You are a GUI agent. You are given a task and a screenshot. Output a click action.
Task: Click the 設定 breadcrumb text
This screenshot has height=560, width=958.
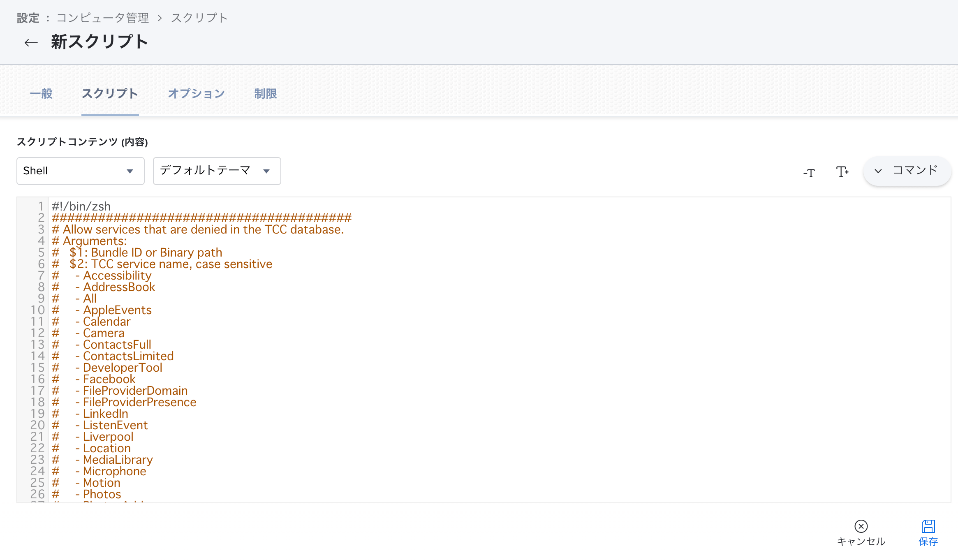coord(28,18)
